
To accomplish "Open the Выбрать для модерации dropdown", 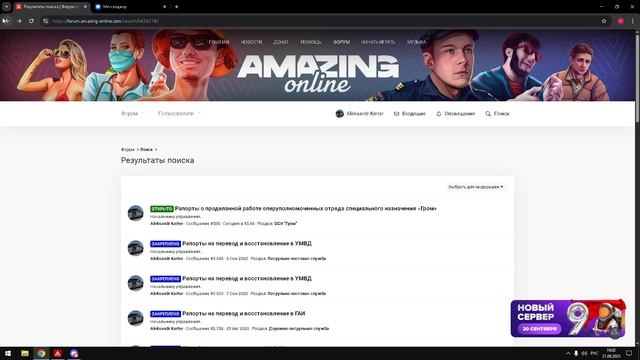I will [476, 187].
